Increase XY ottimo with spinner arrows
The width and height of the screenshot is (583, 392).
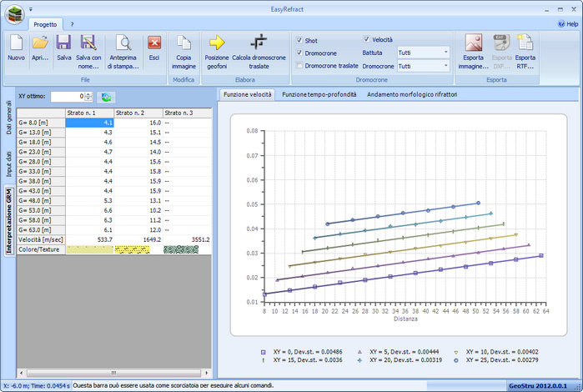pyautogui.click(x=88, y=94)
